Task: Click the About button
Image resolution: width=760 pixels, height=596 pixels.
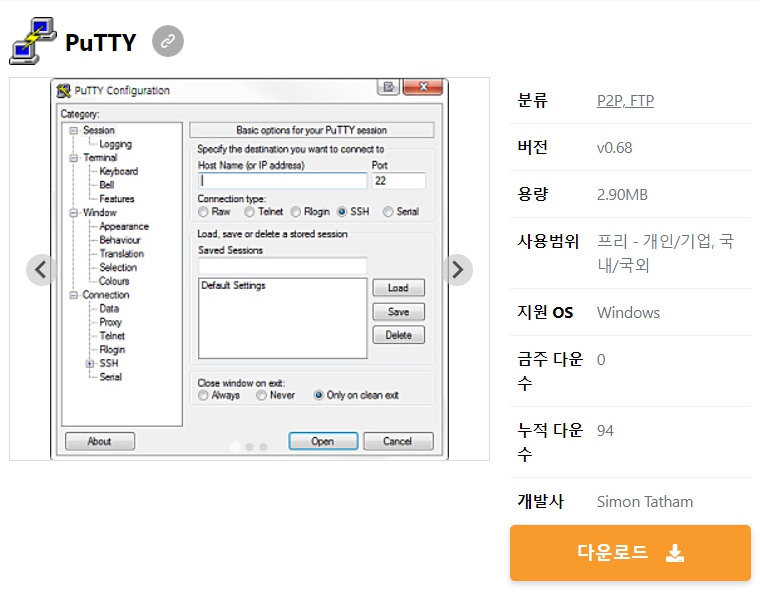Action: coord(100,441)
